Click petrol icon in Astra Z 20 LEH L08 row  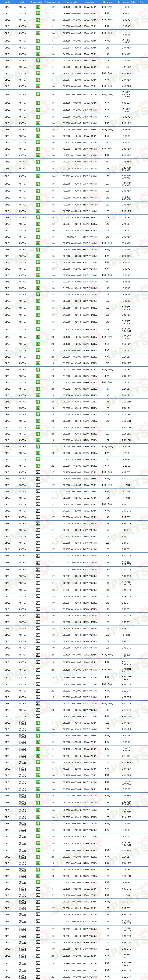tap(38, 428)
